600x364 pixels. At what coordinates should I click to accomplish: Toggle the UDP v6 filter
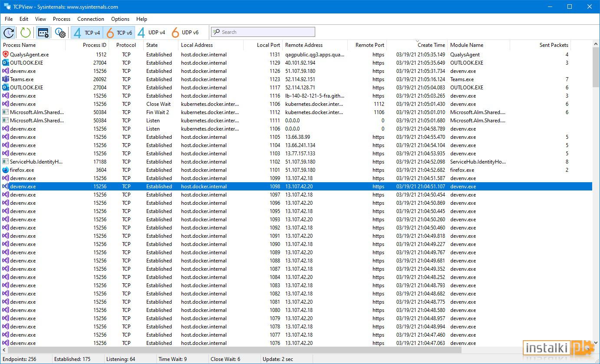pyautogui.click(x=185, y=33)
